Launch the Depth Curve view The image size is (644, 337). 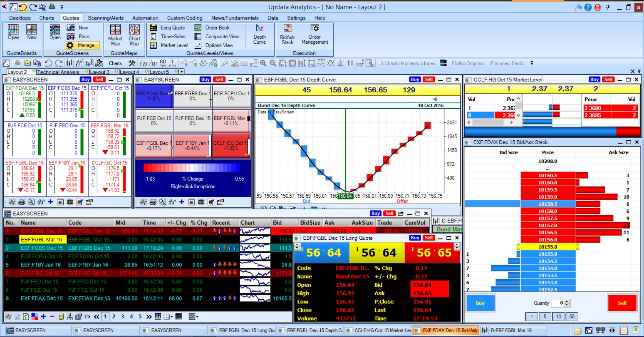click(x=260, y=34)
